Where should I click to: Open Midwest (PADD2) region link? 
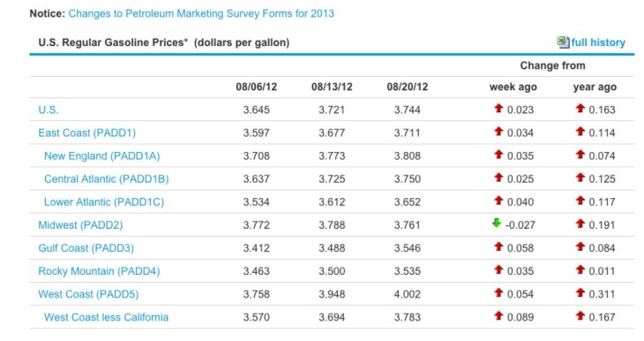[x=80, y=225]
